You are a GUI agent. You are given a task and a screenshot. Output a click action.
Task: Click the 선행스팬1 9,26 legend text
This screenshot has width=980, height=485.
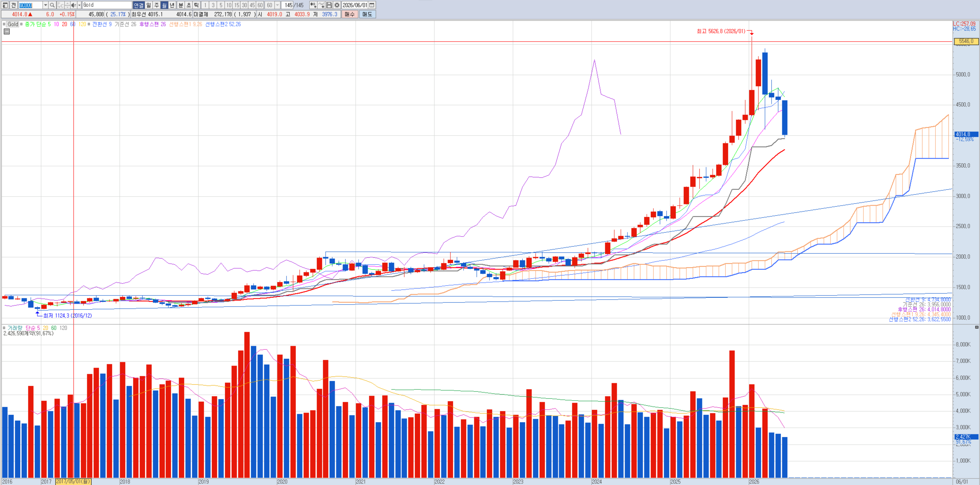[x=186, y=24]
